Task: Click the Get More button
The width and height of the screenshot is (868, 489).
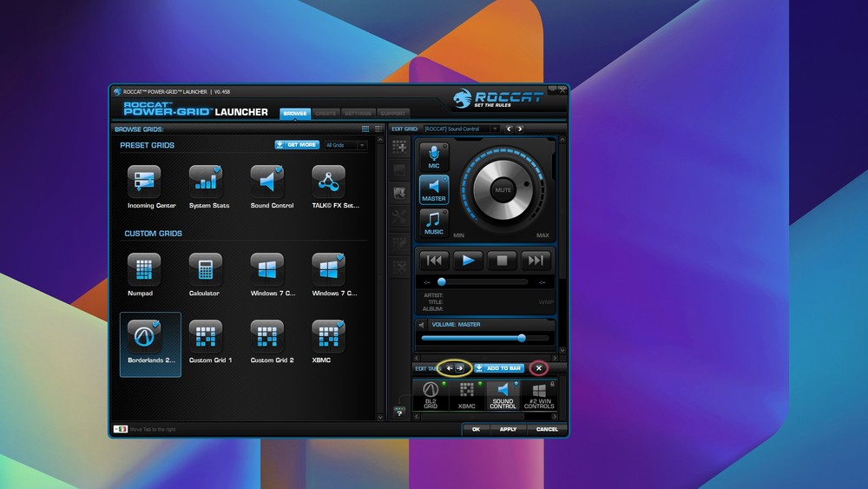Action: 297,145
